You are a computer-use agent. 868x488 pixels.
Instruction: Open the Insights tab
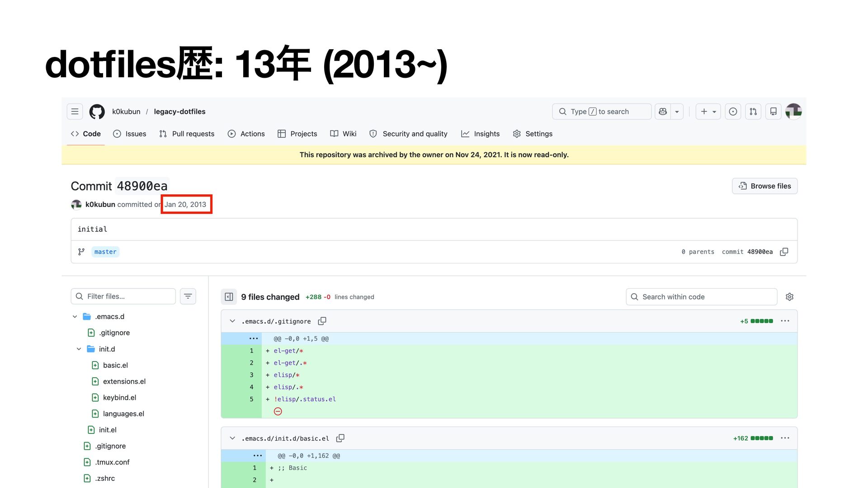480,134
